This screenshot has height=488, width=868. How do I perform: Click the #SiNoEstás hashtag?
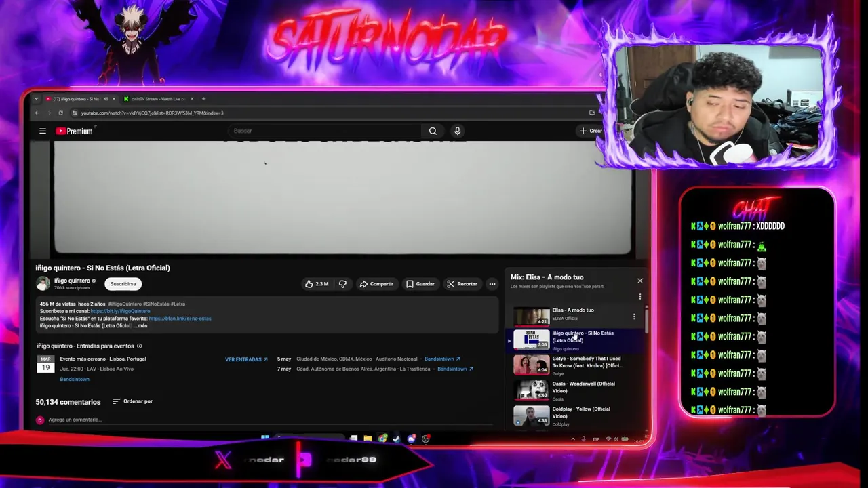click(x=155, y=304)
